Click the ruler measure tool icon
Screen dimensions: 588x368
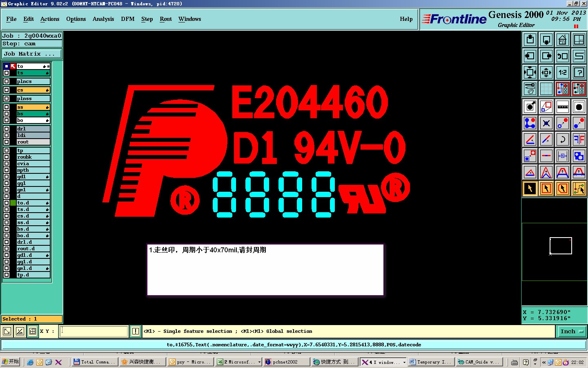coord(563,107)
